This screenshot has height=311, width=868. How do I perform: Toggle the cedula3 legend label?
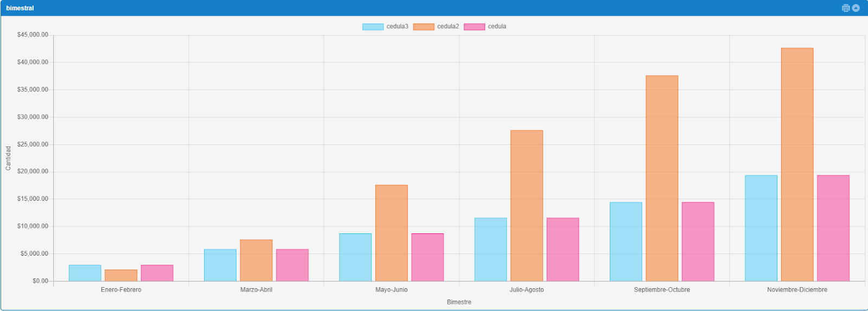(x=397, y=27)
